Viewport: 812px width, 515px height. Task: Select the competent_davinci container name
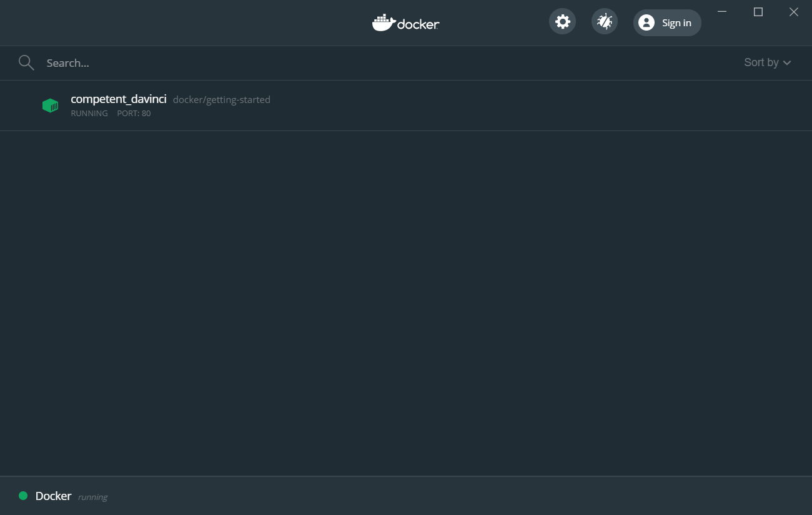[119, 99]
